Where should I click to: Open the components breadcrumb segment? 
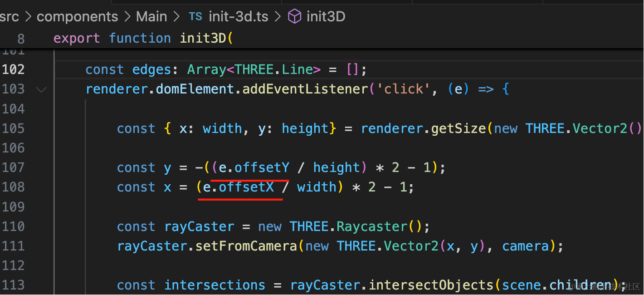tap(77, 17)
